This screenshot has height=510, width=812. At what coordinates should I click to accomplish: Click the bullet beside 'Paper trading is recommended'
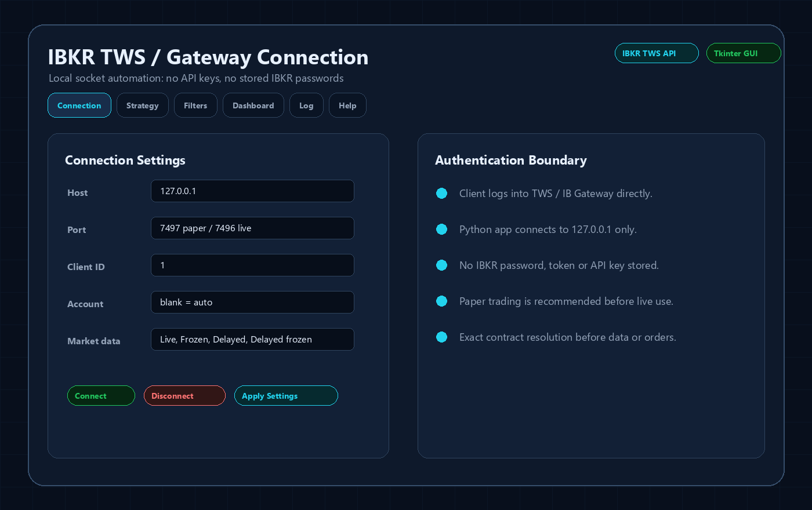[x=442, y=301]
